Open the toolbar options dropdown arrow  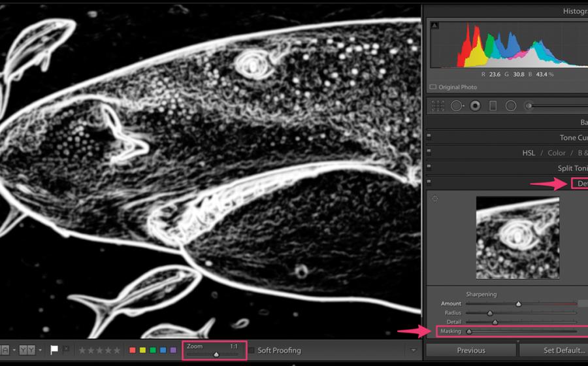pos(413,350)
